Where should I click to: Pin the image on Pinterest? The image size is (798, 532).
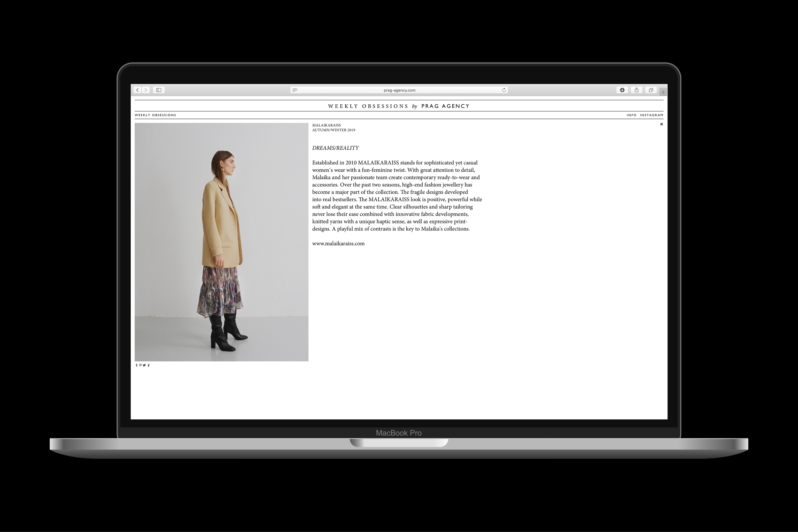tap(140, 365)
